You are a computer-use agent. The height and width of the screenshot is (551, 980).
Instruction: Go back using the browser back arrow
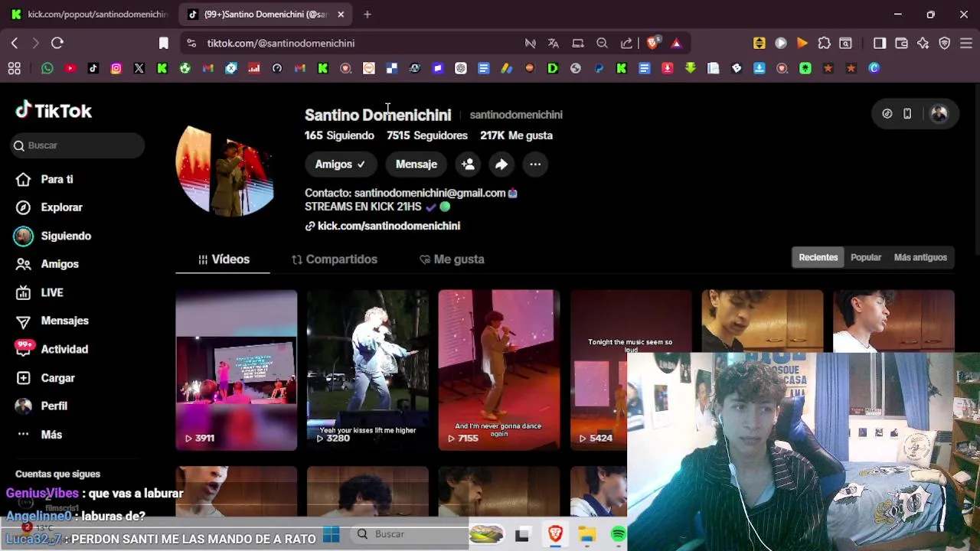[x=15, y=43]
